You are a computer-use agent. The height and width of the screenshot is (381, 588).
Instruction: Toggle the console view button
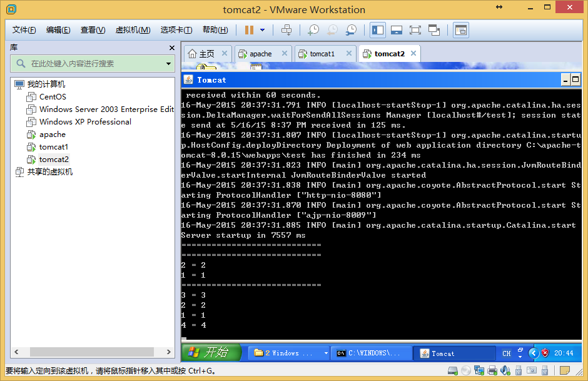pos(461,30)
